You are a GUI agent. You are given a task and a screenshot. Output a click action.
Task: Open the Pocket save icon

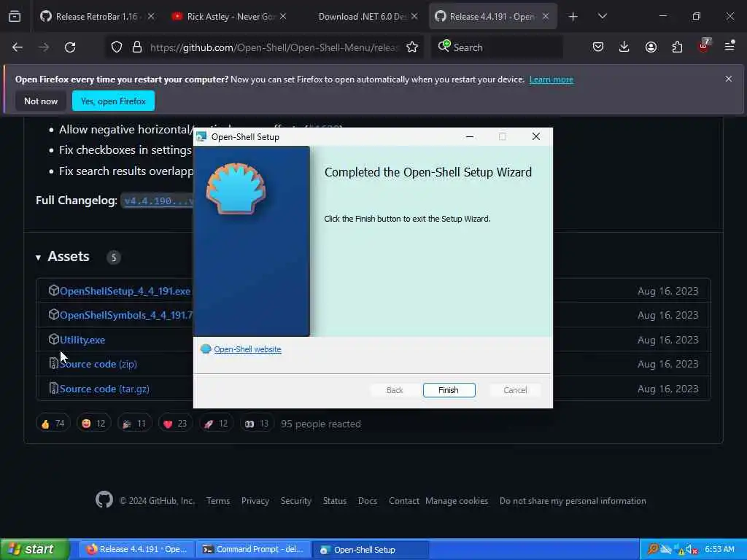[x=598, y=47]
